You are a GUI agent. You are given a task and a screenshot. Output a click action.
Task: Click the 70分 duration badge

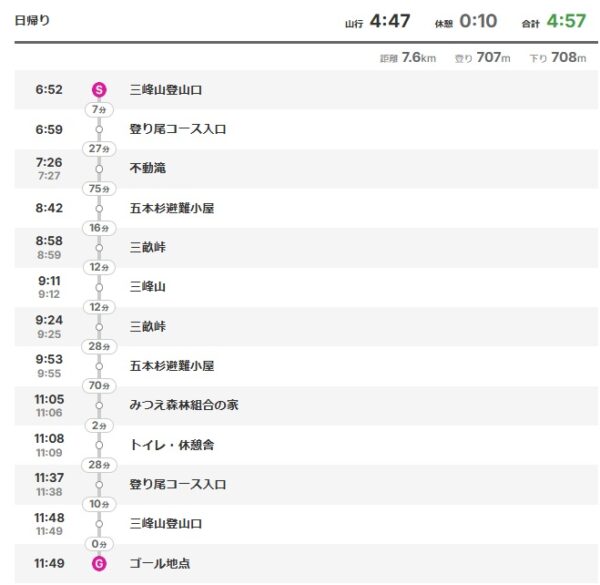tap(98, 385)
